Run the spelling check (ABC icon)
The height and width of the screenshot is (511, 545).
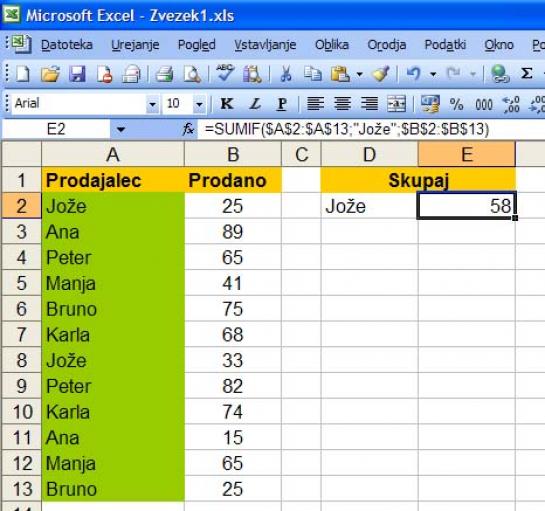pyautogui.click(x=225, y=73)
